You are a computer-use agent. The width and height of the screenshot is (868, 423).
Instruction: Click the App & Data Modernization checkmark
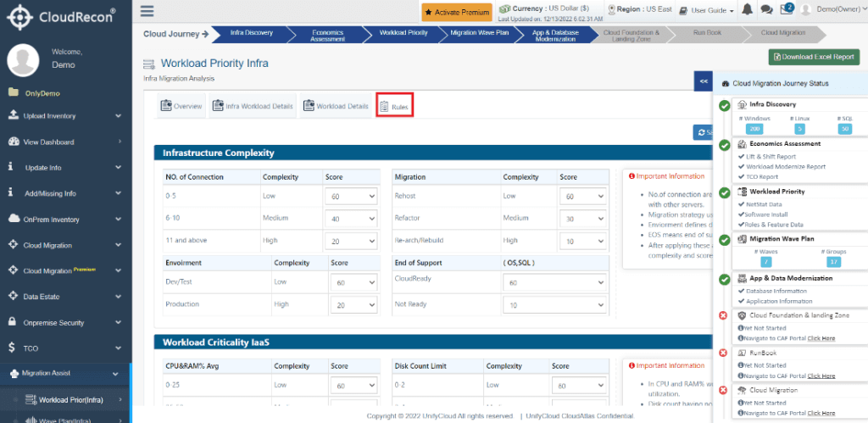point(724,280)
